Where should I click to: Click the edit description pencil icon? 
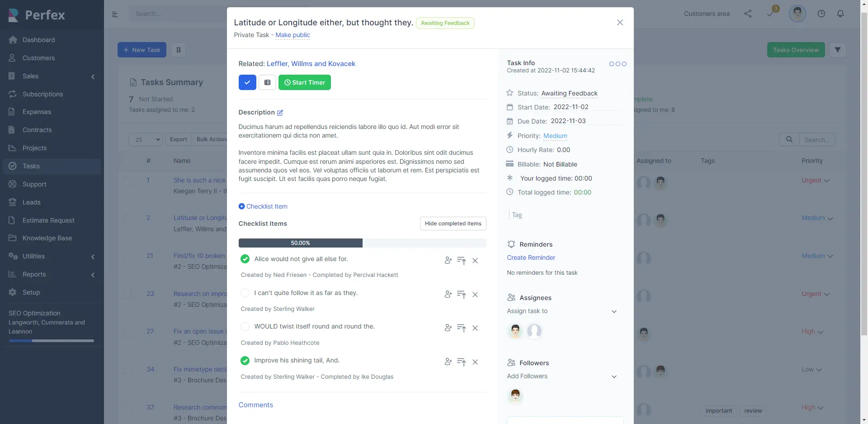(x=280, y=113)
